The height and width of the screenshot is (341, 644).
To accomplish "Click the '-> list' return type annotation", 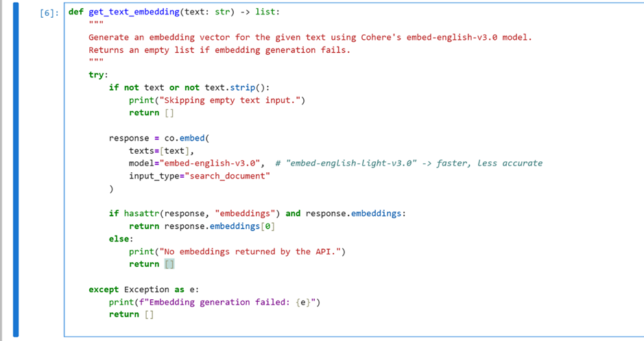I will tap(259, 12).
